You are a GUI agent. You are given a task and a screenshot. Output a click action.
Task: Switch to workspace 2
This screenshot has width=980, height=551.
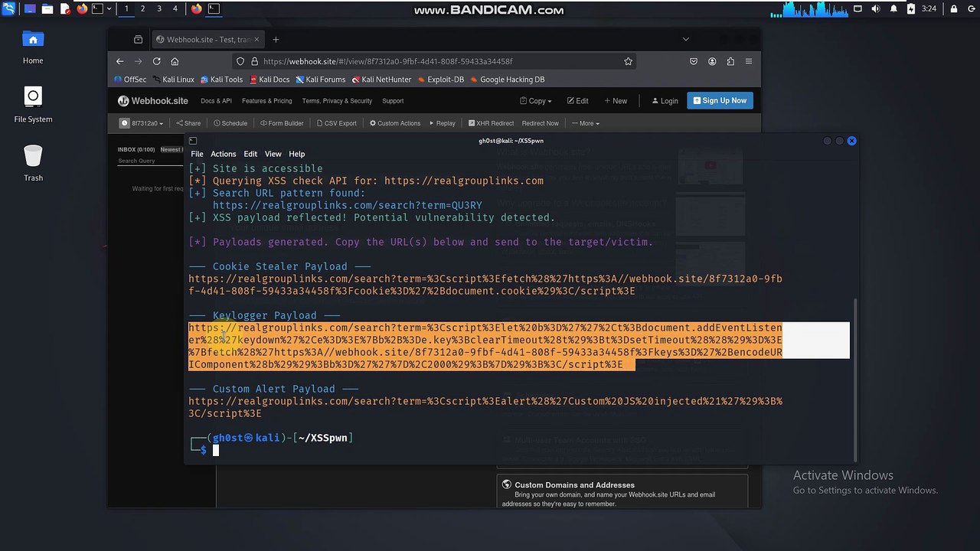coord(142,9)
